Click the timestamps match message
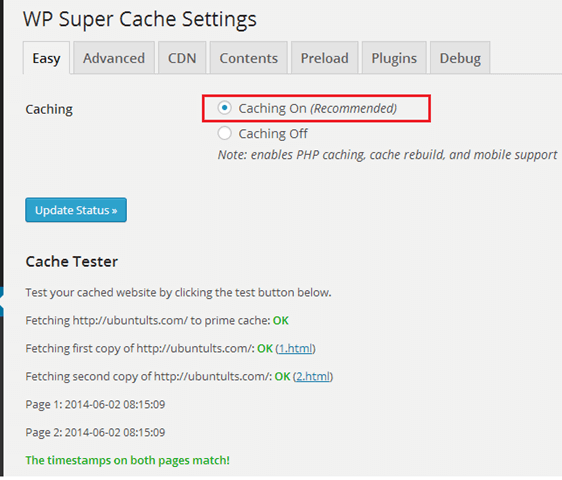This screenshot has height=480, width=562. (128, 460)
